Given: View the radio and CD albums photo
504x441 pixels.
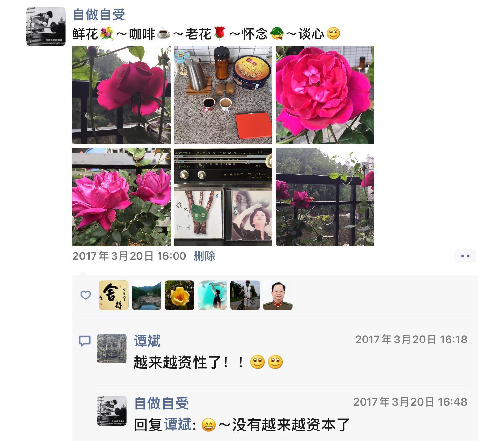Looking at the screenshot, I should pyautogui.click(x=223, y=197).
